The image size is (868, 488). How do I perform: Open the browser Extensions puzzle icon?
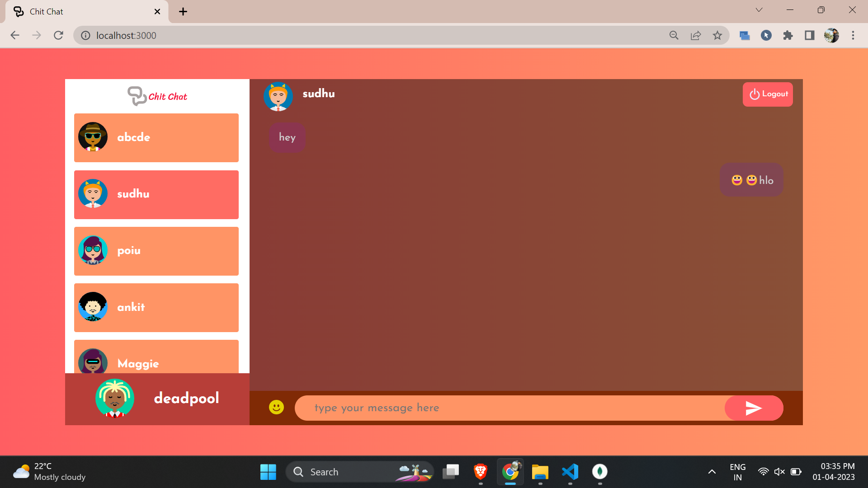(788, 35)
